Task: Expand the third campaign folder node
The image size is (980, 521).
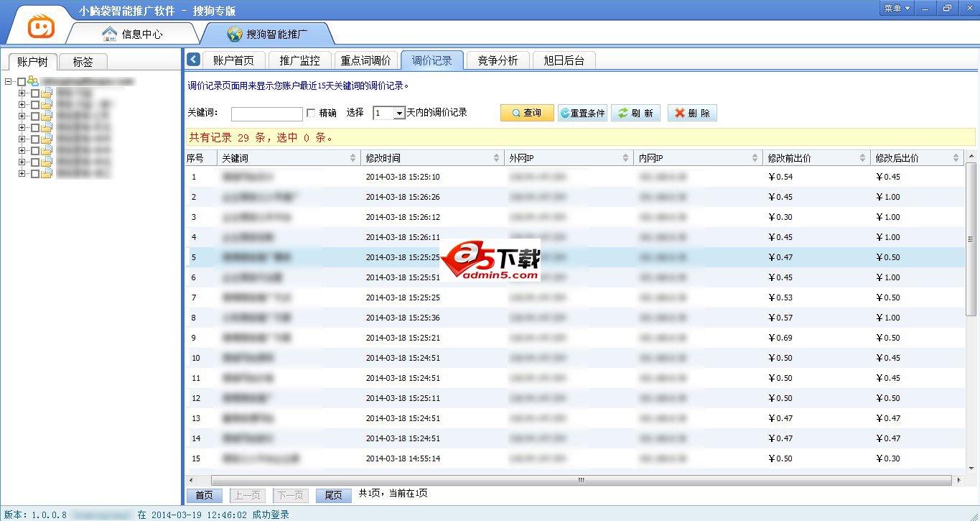Action: tap(22, 116)
